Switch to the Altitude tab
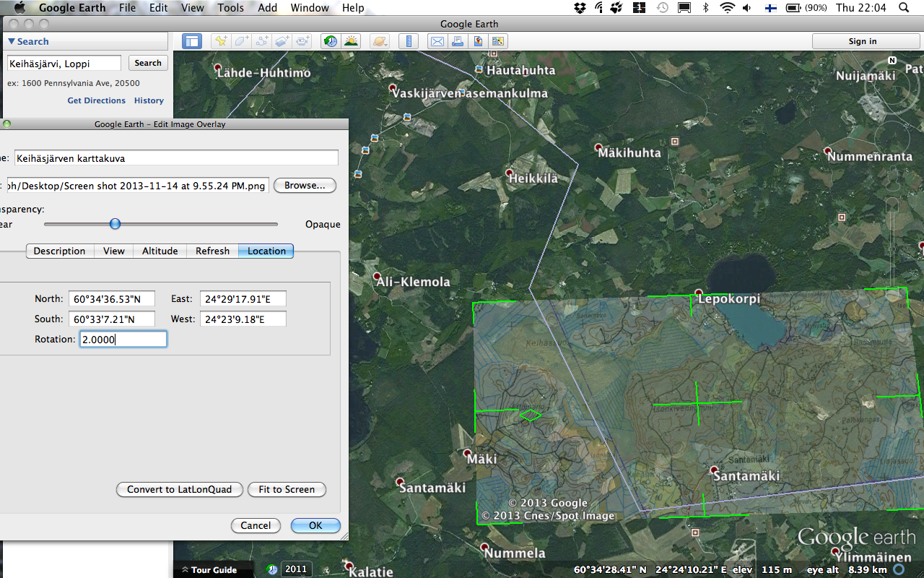Image resolution: width=924 pixels, height=578 pixels. [160, 251]
